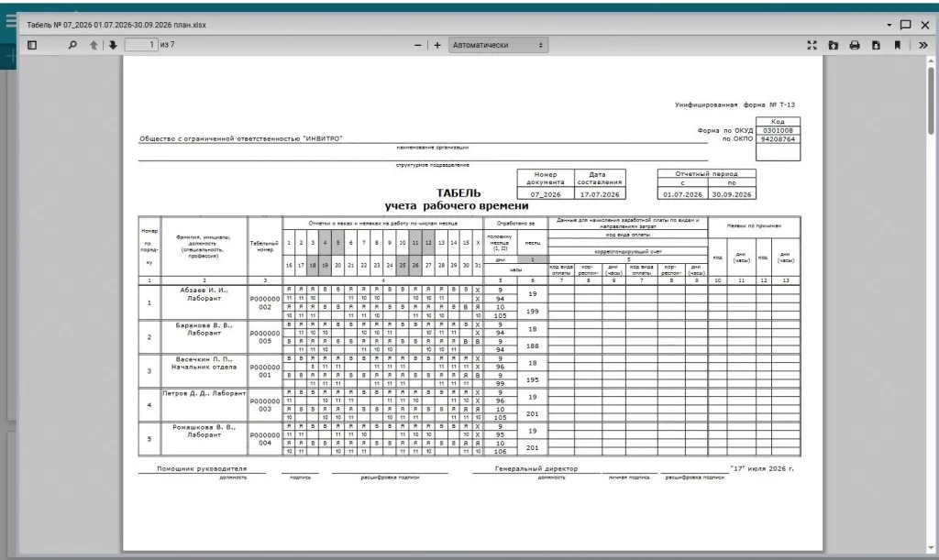Click the date cell '17.07.2026'
The width and height of the screenshot is (939, 560).
(x=600, y=194)
